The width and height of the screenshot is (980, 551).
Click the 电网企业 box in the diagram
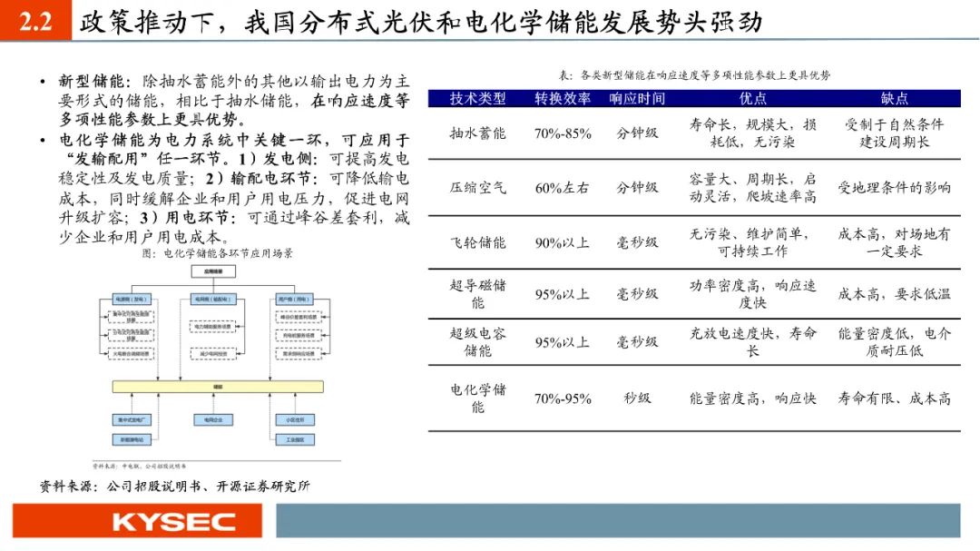pos(213,419)
